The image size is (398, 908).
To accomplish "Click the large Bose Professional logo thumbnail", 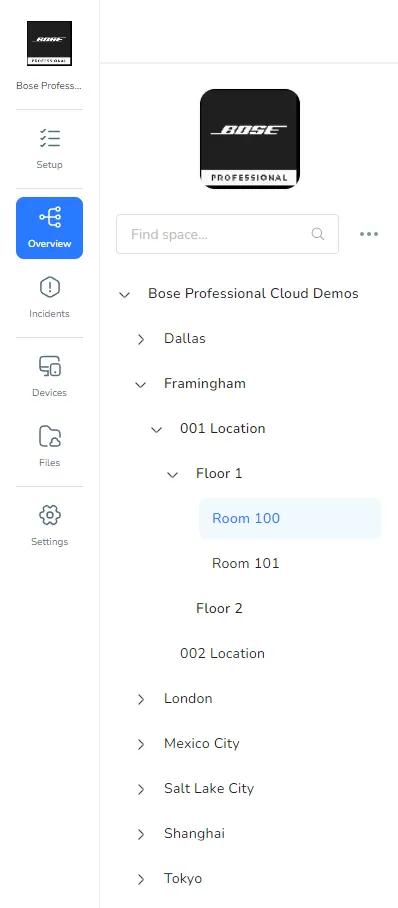I will pyautogui.click(x=250, y=139).
